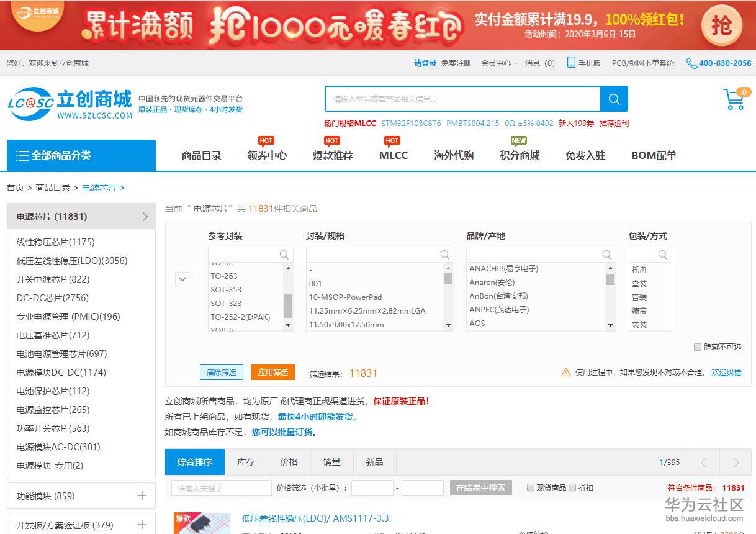Click 在结果中搜索 button

pos(481,487)
